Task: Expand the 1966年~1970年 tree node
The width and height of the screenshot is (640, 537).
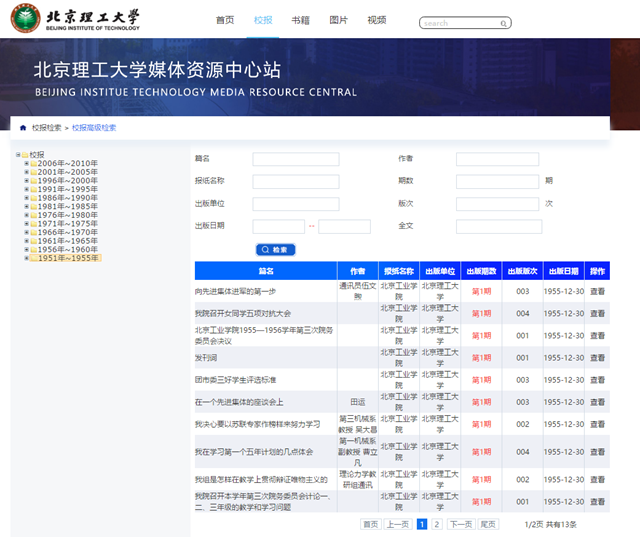Action: click(26, 232)
